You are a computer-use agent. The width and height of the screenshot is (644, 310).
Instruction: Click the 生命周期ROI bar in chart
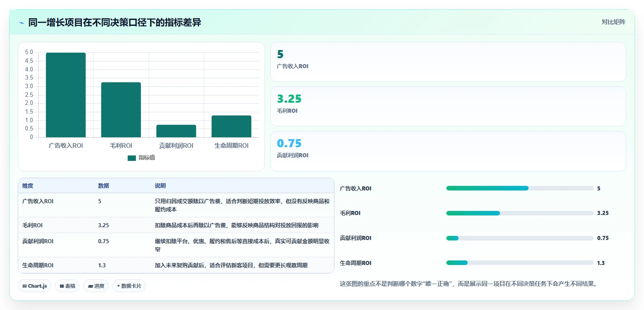pos(231,126)
